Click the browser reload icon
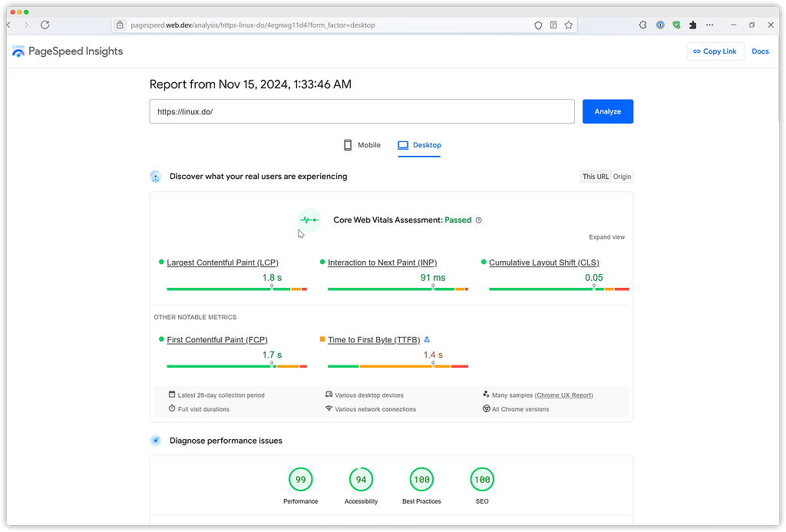Image resolution: width=786 pixels, height=532 pixels. (x=45, y=25)
